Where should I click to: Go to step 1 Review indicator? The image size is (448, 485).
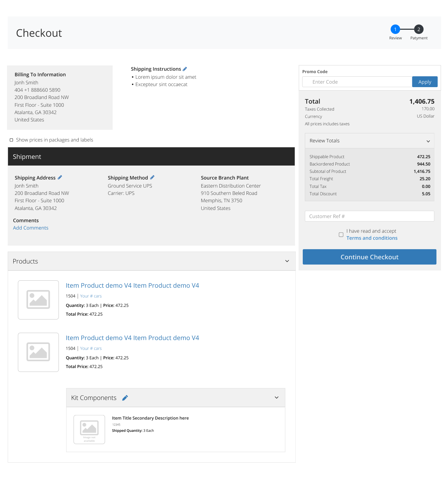[395, 29]
